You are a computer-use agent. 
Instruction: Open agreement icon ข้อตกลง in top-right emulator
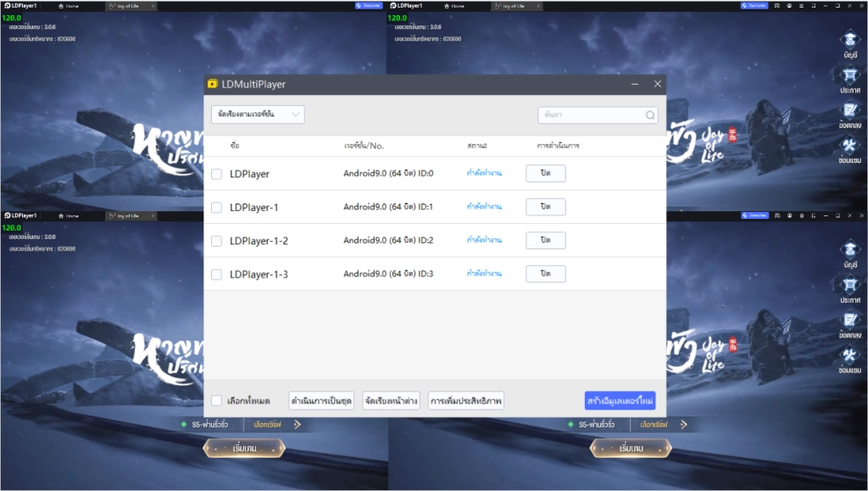(x=849, y=115)
